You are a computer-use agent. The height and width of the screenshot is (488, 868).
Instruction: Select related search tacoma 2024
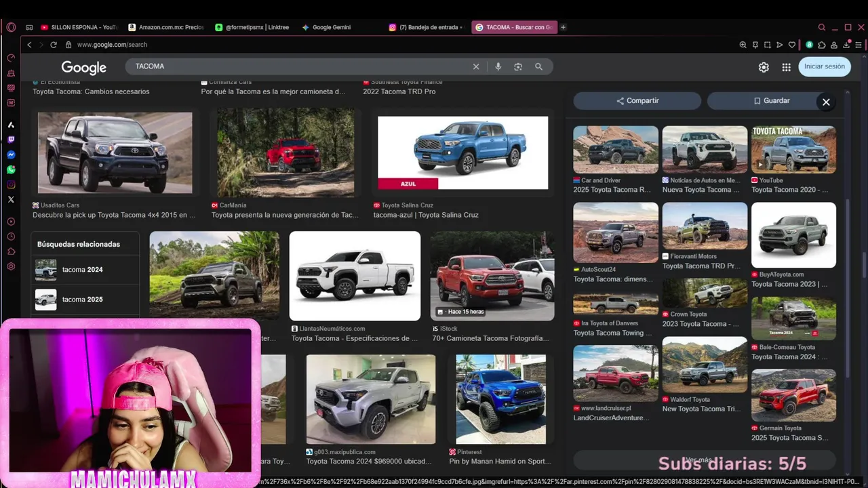85,270
